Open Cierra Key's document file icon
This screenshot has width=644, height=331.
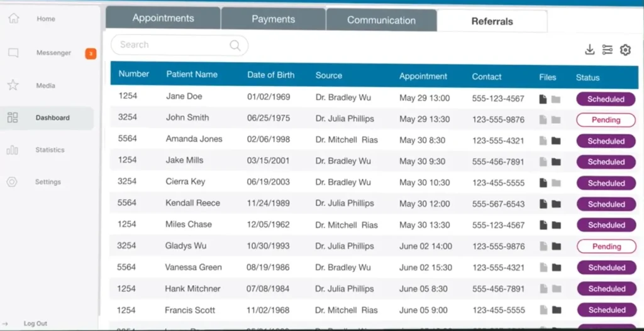543,183
